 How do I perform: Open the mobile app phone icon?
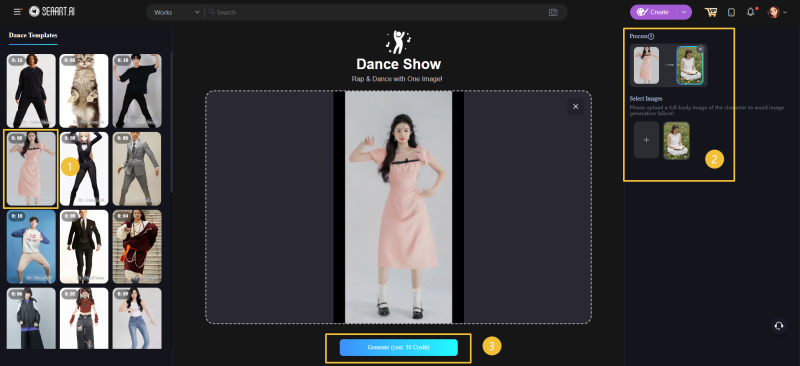coord(731,12)
